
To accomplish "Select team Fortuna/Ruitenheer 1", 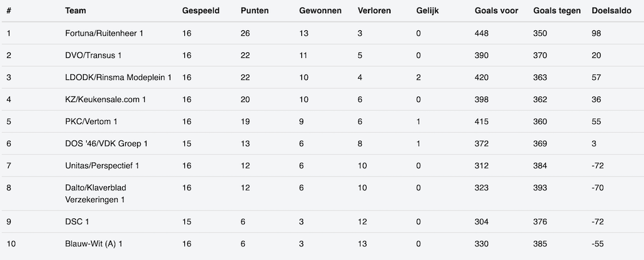I will click(104, 33).
